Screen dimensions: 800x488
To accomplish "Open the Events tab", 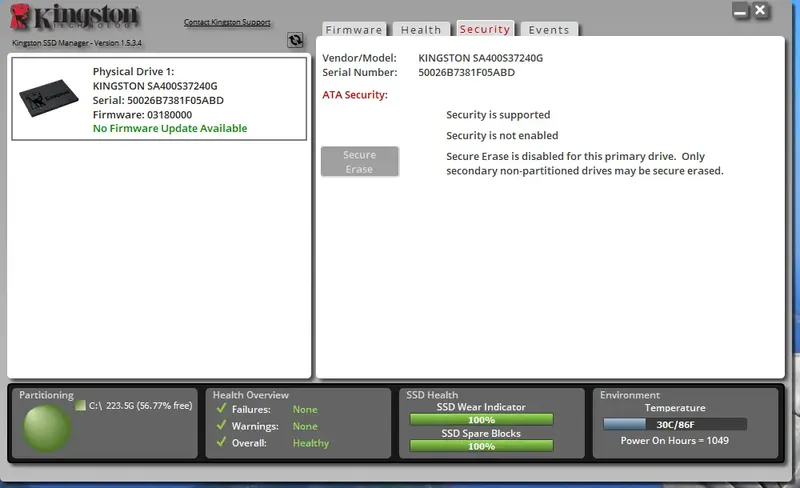I will [549, 30].
